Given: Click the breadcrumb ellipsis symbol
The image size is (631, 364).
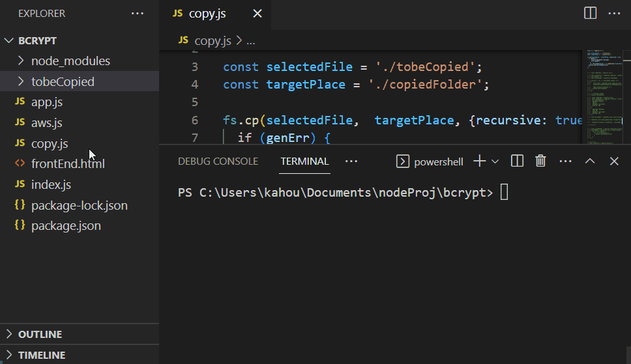Looking at the screenshot, I should [x=251, y=41].
